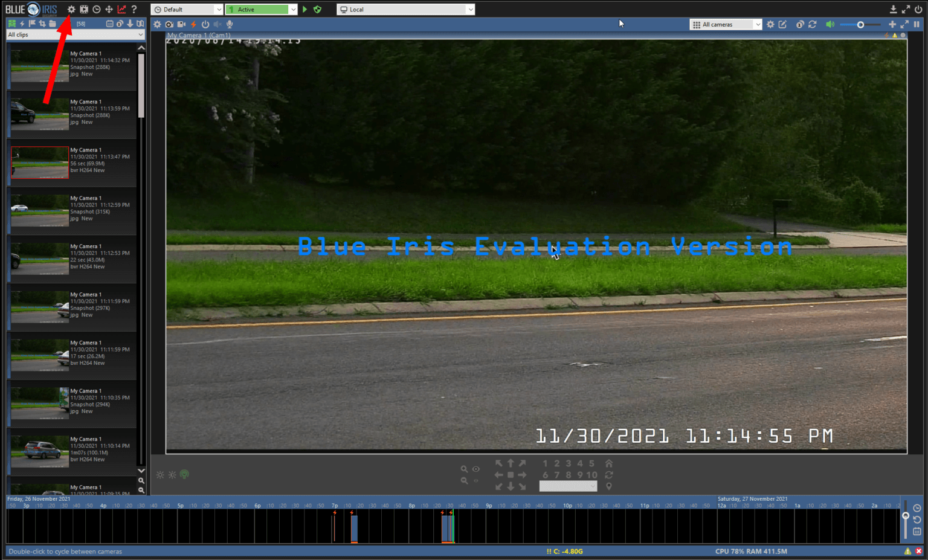Viewport: 928px width, 560px height.
Task: Click the camera power reset icon
Action: (205, 24)
